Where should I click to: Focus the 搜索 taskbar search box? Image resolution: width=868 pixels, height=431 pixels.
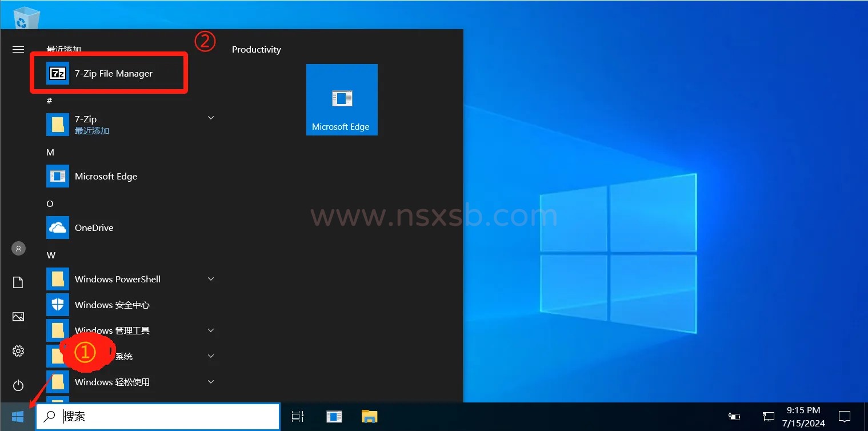click(158, 417)
